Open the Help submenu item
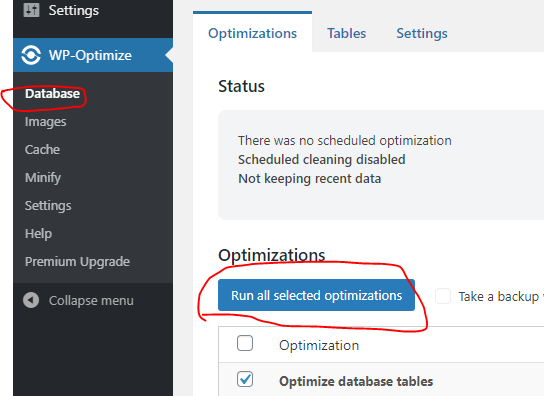 pos(39,234)
